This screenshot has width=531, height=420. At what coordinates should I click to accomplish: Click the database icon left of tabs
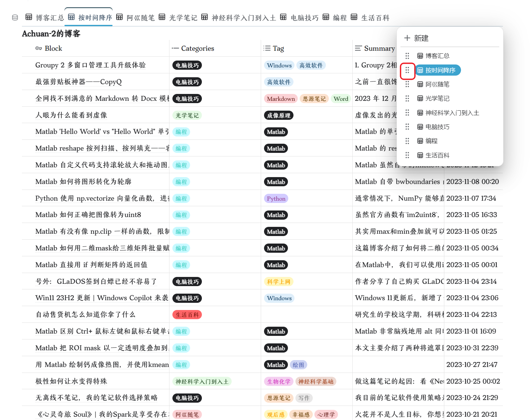[15, 18]
